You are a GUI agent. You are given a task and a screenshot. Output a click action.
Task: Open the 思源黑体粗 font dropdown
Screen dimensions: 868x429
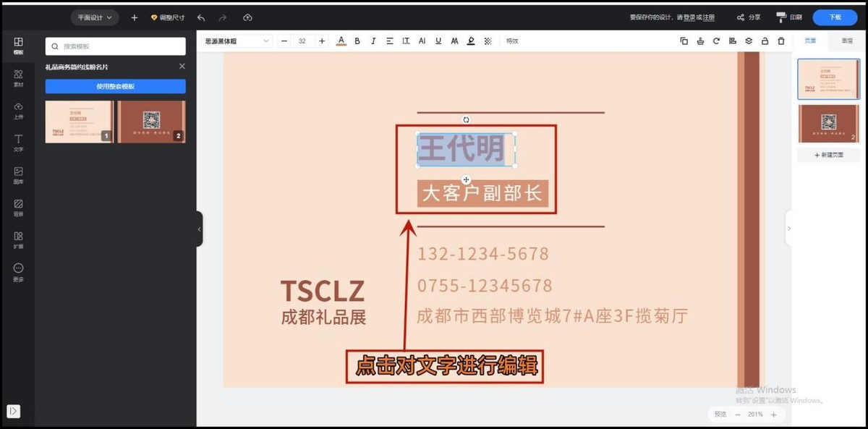[x=237, y=41]
